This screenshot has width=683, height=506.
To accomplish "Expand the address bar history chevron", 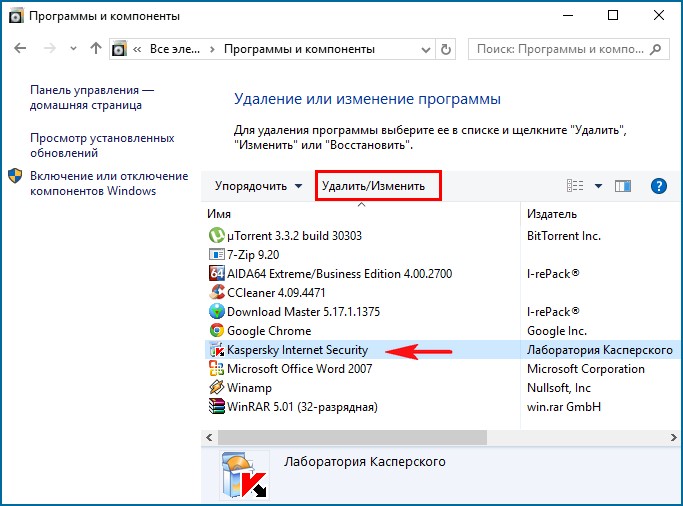I will 426,50.
